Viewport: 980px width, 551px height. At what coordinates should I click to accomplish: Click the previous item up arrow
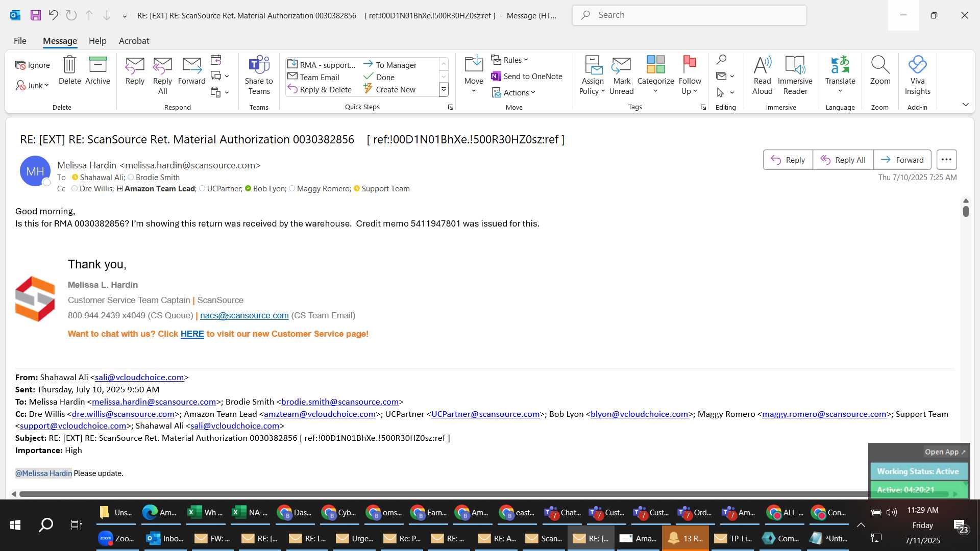tap(89, 15)
